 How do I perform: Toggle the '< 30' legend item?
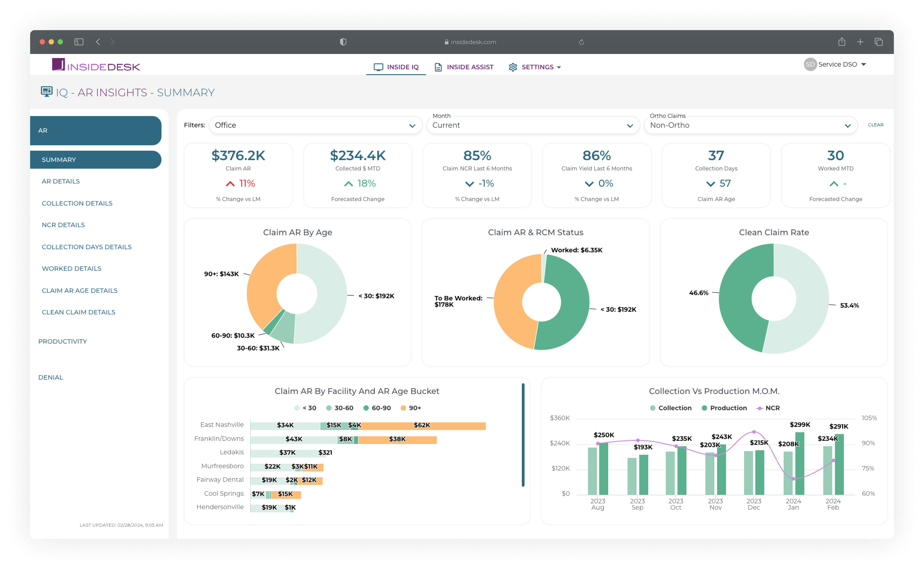coord(305,408)
